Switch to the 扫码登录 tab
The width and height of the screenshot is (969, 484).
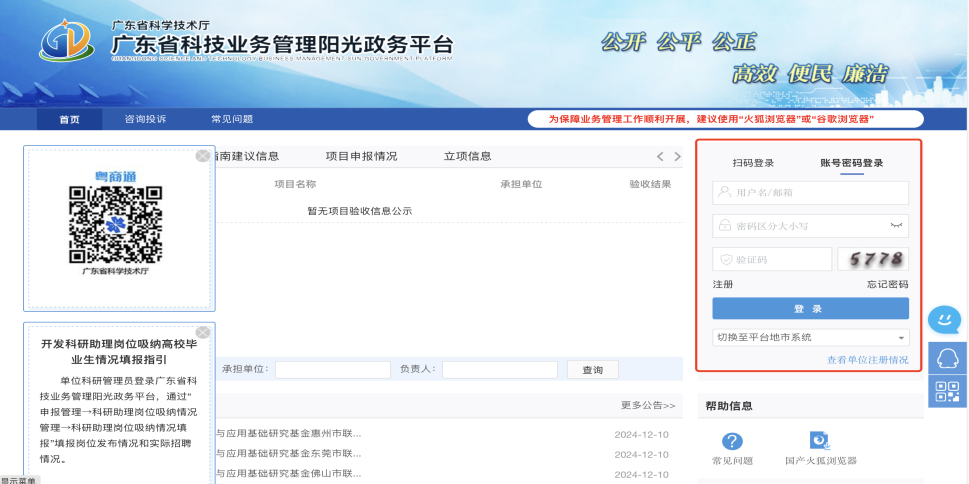(753, 163)
